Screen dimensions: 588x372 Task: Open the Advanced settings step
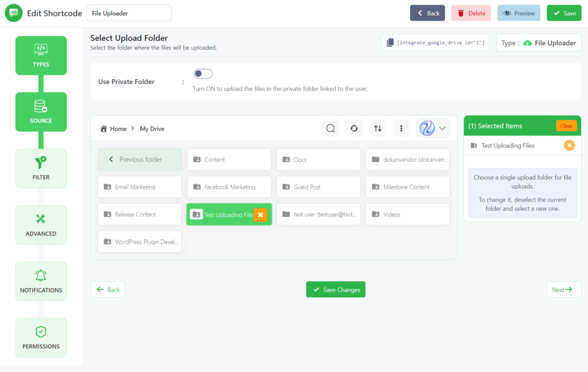[41, 225]
